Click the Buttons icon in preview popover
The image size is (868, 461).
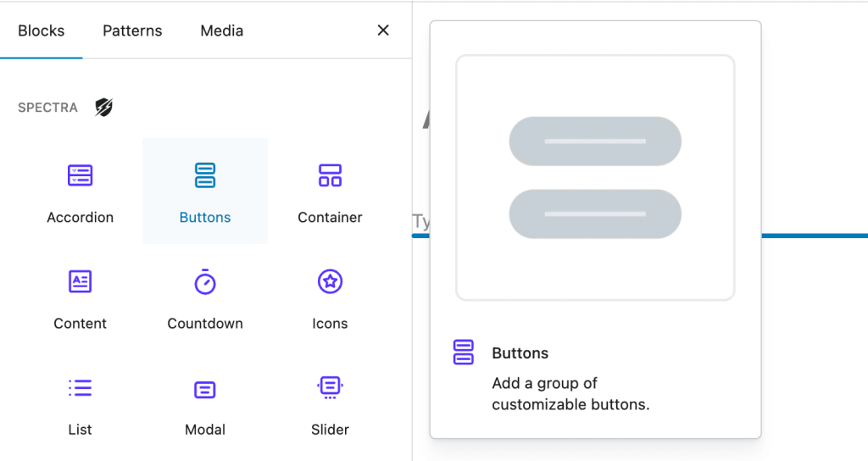pyautogui.click(x=463, y=353)
